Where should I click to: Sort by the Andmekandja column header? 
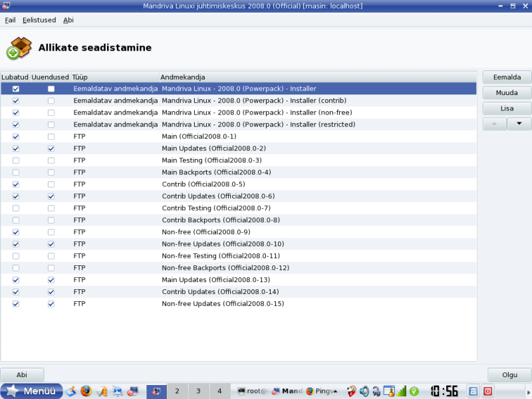coord(319,77)
